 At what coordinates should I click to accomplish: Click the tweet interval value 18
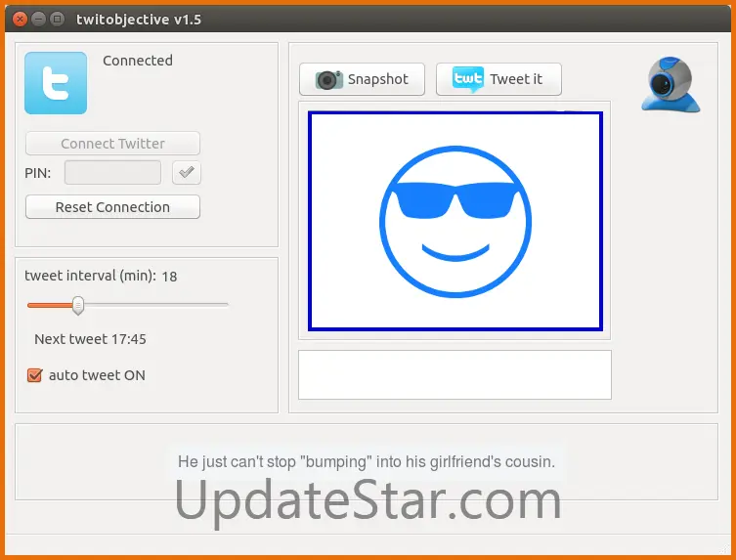coord(169,277)
